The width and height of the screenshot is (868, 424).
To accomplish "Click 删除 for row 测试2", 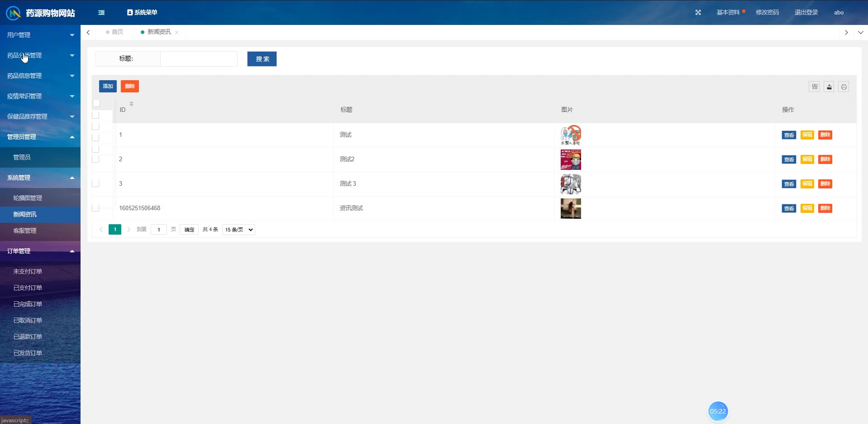I will pos(825,159).
